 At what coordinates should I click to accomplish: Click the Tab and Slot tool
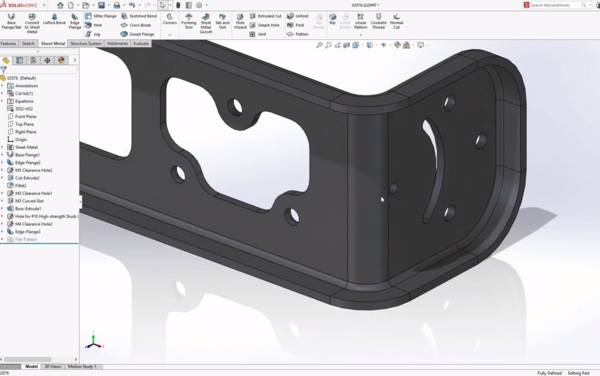click(x=222, y=21)
